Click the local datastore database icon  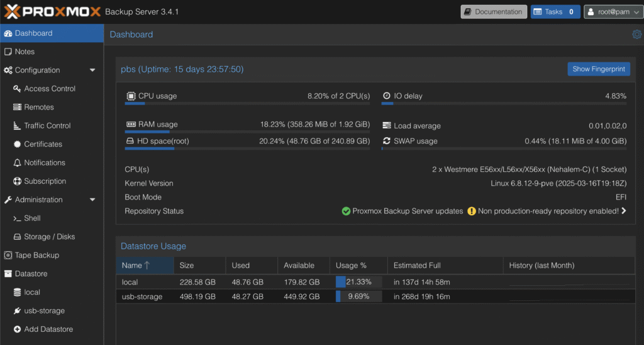[x=17, y=292]
